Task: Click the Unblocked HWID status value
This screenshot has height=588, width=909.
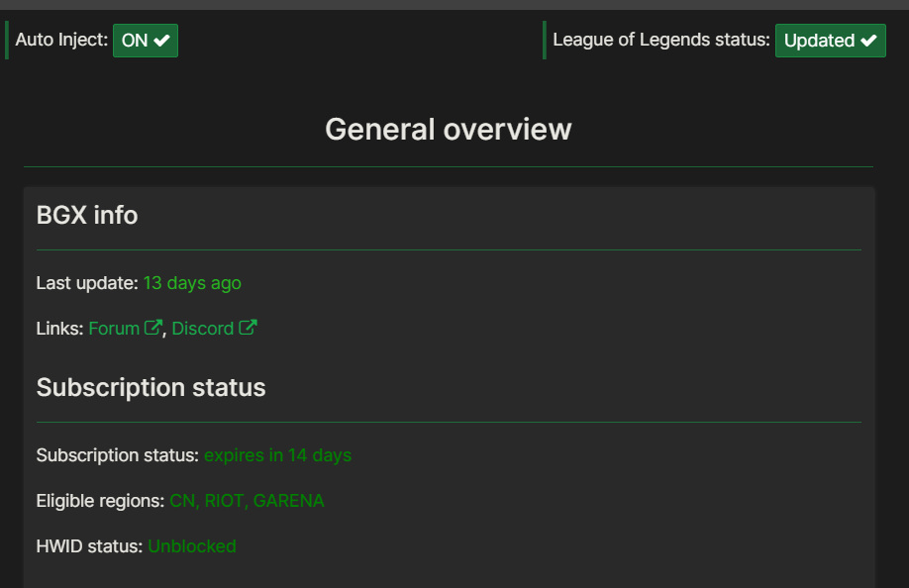Action: (x=192, y=546)
